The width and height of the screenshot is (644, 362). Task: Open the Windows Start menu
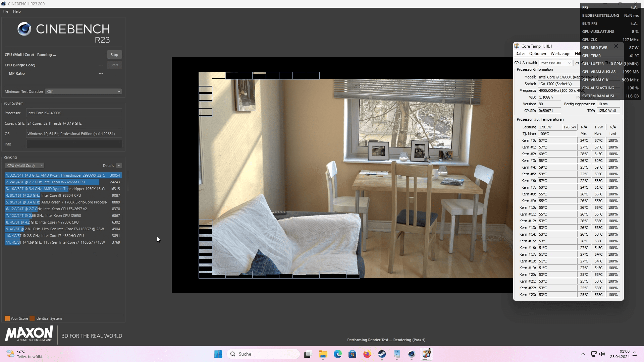[x=218, y=354]
